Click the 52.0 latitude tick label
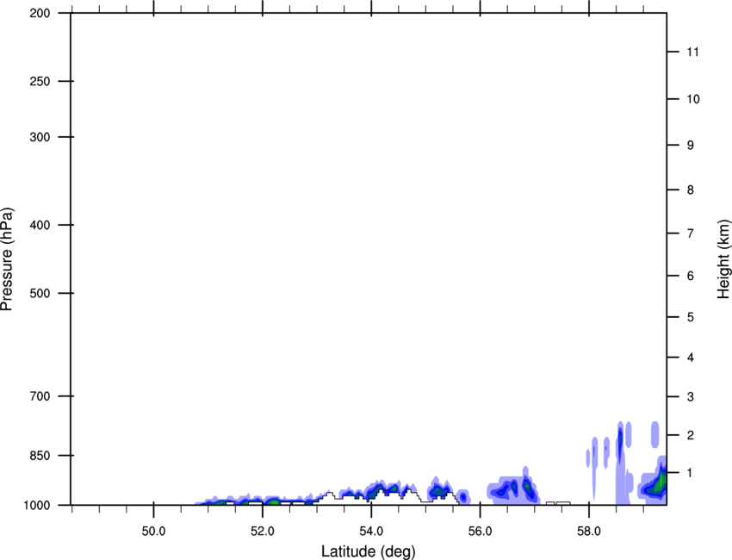 (x=263, y=532)
